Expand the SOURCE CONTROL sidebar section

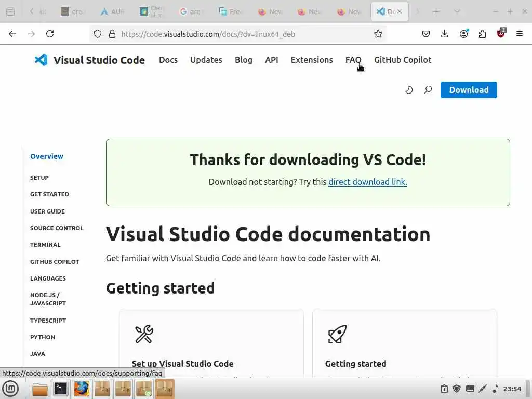coord(57,228)
